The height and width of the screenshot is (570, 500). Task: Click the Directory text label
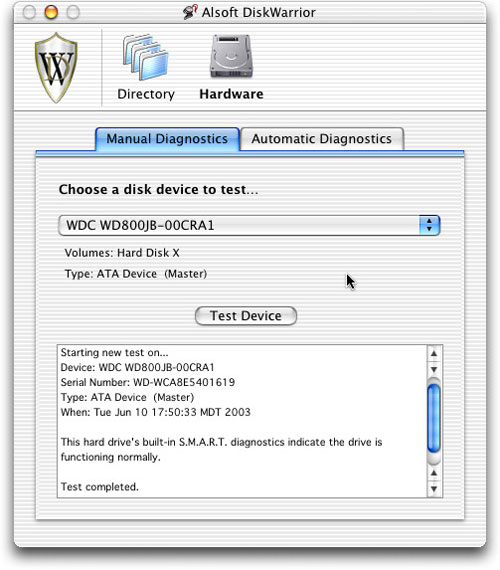tap(146, 94)
